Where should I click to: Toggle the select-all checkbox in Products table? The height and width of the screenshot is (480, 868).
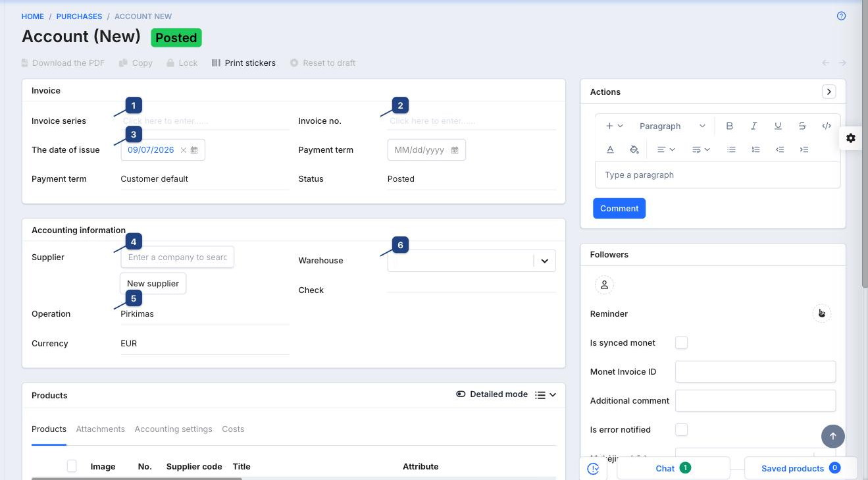[72, 466]
